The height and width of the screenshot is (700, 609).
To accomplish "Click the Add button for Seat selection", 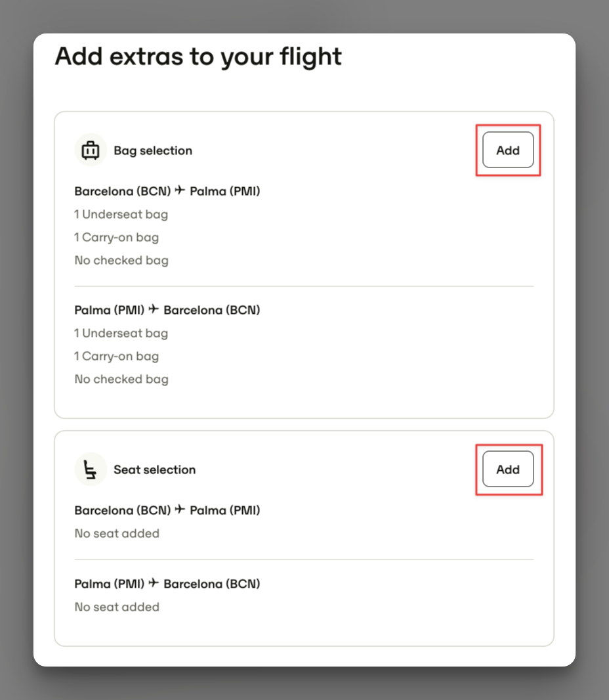I will click(508, 470).
